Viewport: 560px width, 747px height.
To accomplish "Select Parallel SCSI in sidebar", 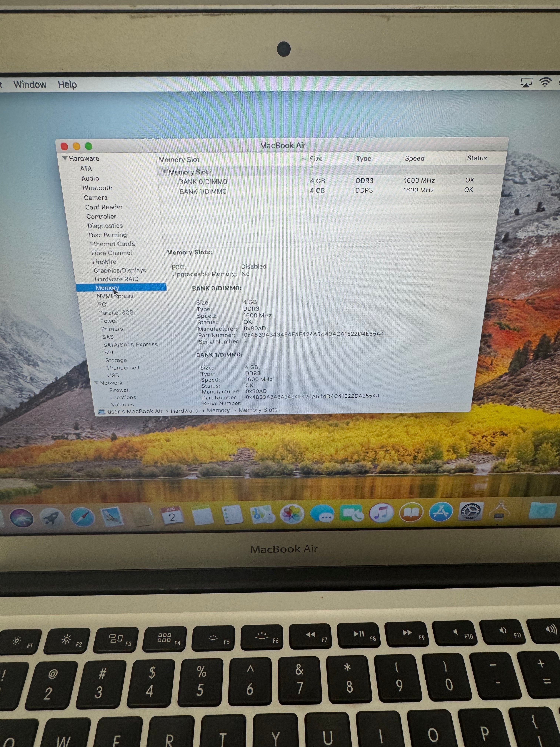I will click(117, 312).
